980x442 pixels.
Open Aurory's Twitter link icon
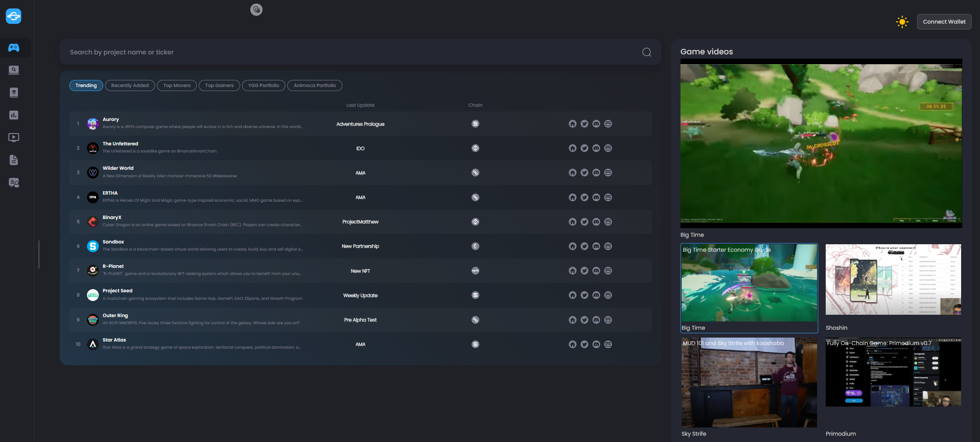tap(584, 124)
